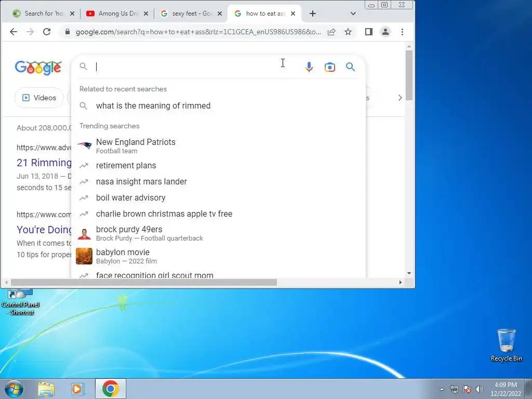
Task: Open File Explorer from taskbar
Action: click(x=46, y=389)
